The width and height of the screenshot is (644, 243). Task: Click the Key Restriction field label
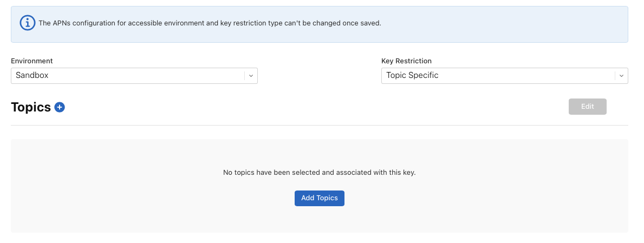(406, 61)
